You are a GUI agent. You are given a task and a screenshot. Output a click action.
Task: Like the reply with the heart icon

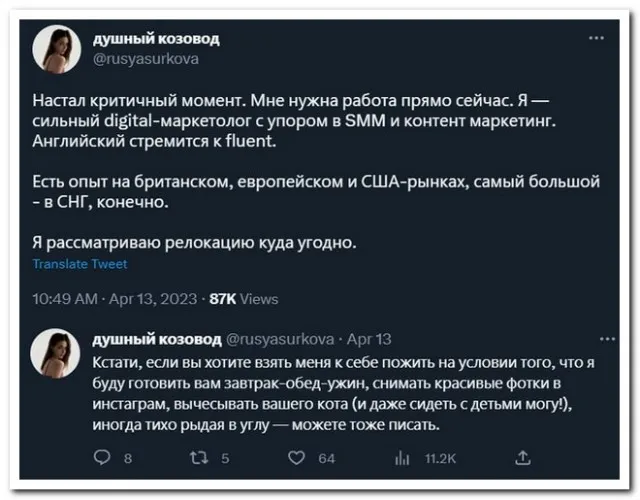coord(297,458)
